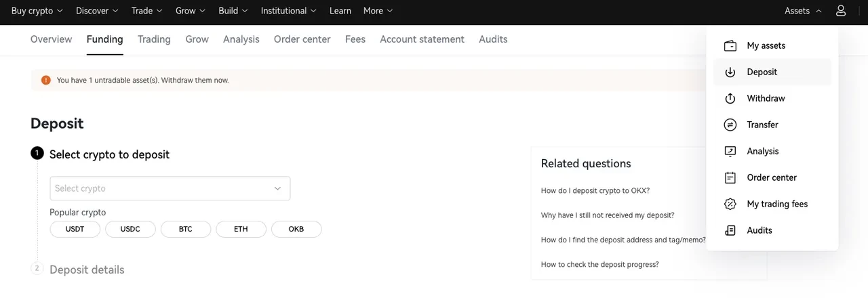Viewport: 868px width, 300px height.
Task: Click the My assets wallet icon
Action: pos(730,45)
